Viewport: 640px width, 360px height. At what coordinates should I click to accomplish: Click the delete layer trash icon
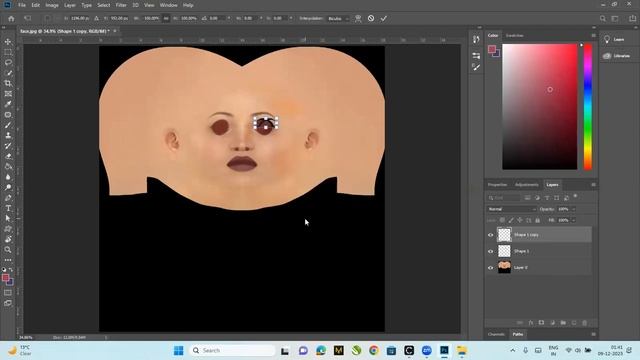(x=584, y=323)
